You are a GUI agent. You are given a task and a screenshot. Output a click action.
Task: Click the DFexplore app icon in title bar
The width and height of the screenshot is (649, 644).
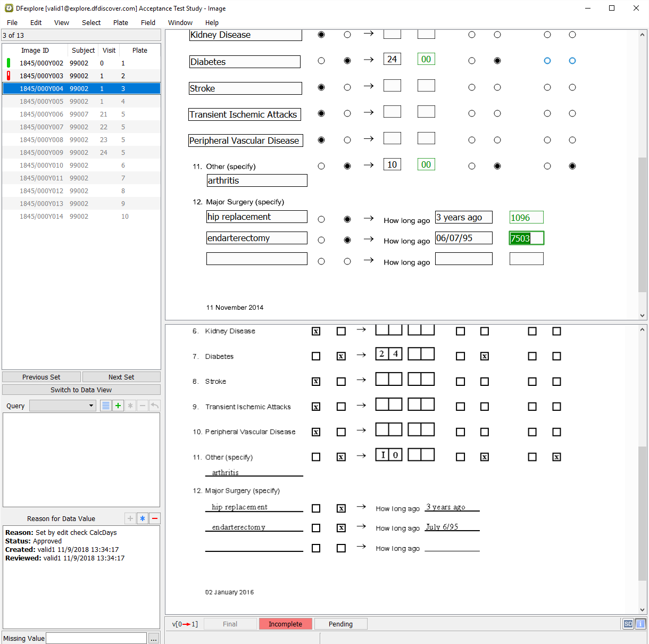(x=9, y=9)
